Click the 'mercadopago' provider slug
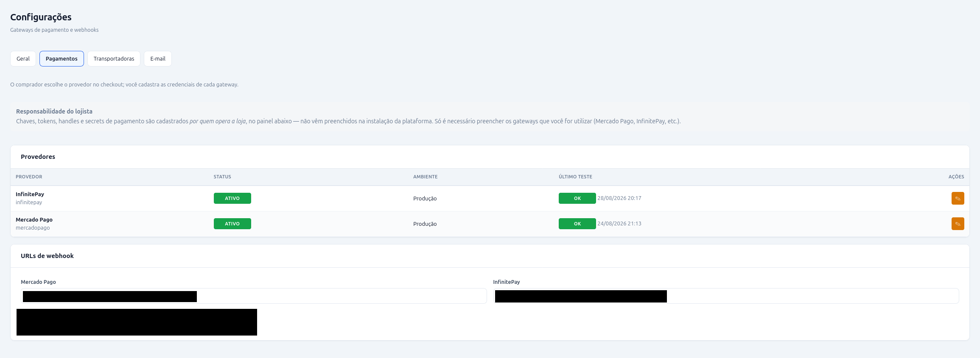This screenshot has height=358, width=980. 33,228
